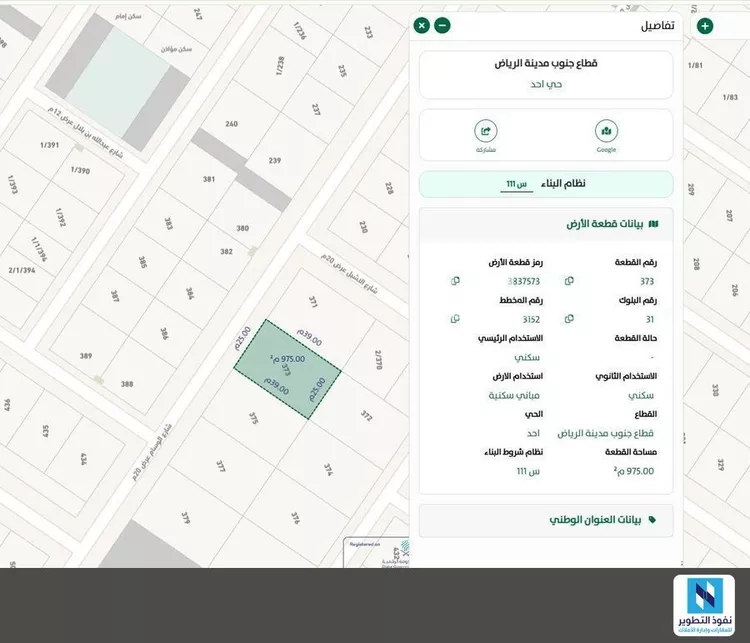Click parcel 389 on the map
Viewport: 750px width, 643px height.
point(86,356)
